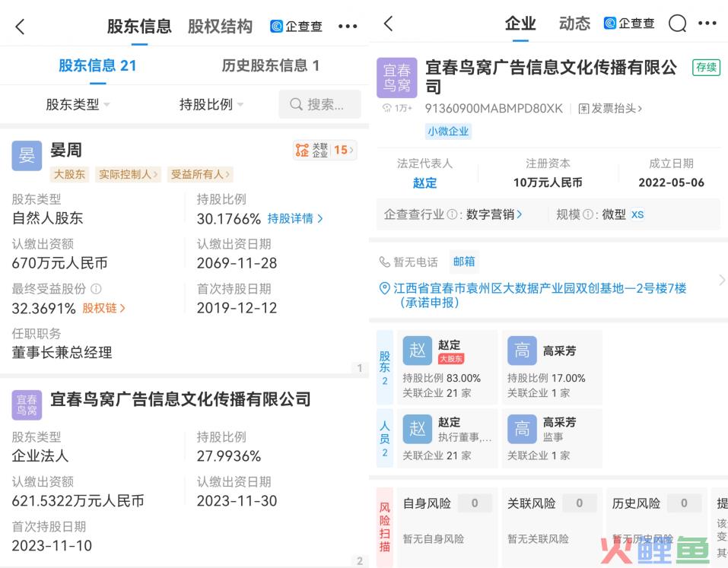The height and width of the screenshot is (568, 728).
Task: Tap the location pin icon by address
Action: 384,288
